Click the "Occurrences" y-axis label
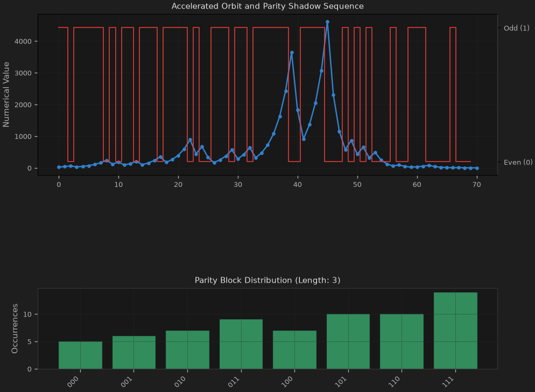 15,328
